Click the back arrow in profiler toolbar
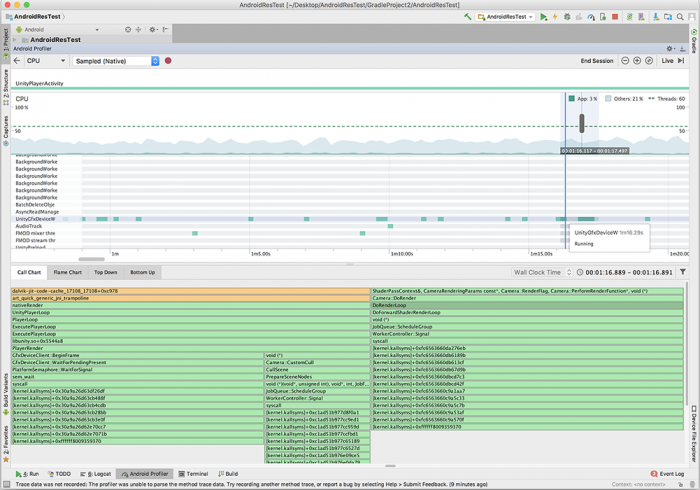 tap(16, 61)
